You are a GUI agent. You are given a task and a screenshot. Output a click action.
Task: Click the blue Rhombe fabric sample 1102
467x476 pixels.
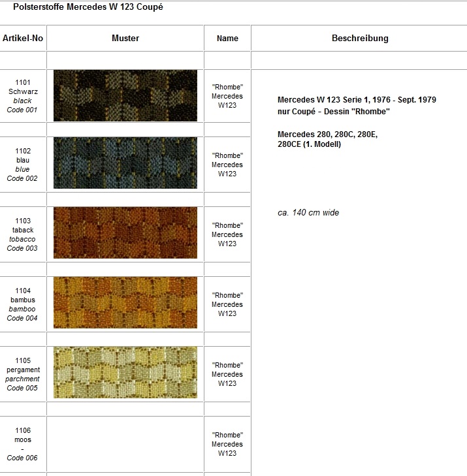tap(125, 163)
